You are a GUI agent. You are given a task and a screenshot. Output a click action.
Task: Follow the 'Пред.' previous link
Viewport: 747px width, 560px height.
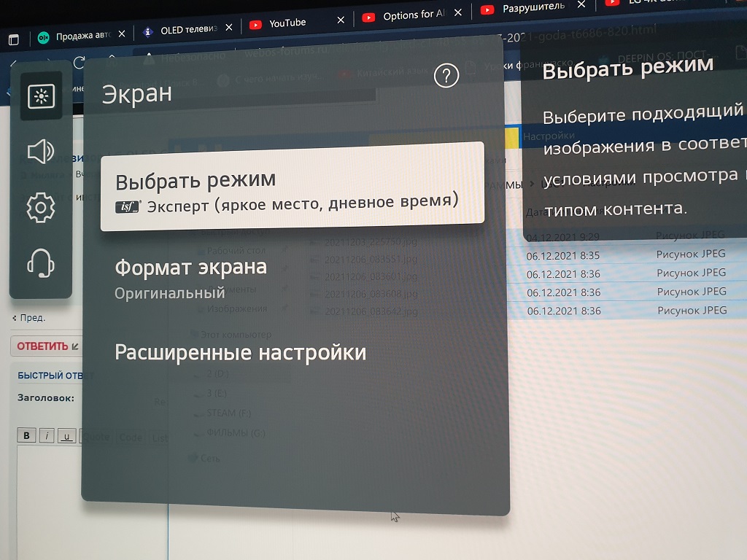31,318
